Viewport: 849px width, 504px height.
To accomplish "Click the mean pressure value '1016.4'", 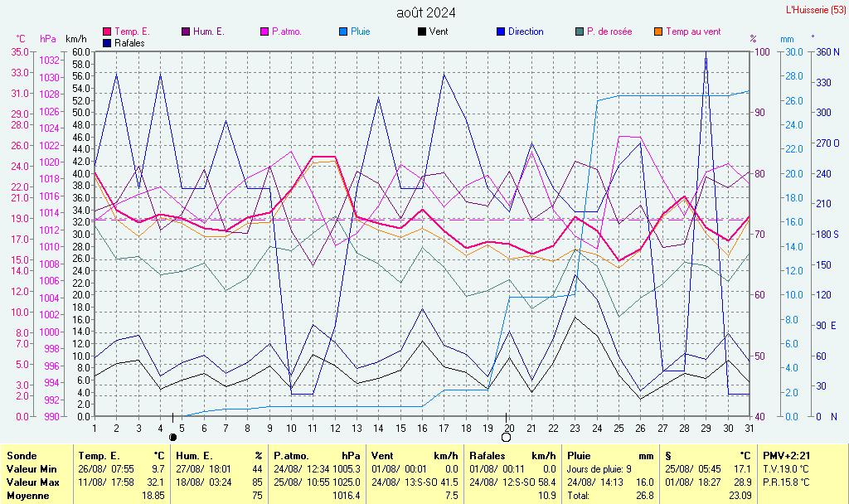I will (347, 496).
